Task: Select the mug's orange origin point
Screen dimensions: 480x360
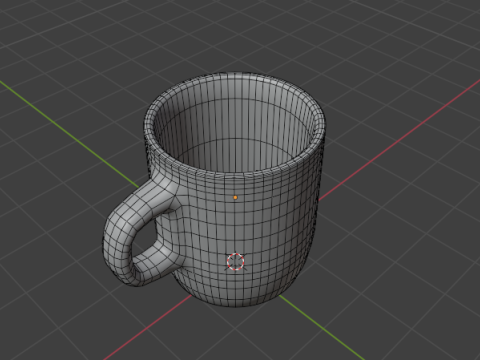Action: [x=235, y=198]
